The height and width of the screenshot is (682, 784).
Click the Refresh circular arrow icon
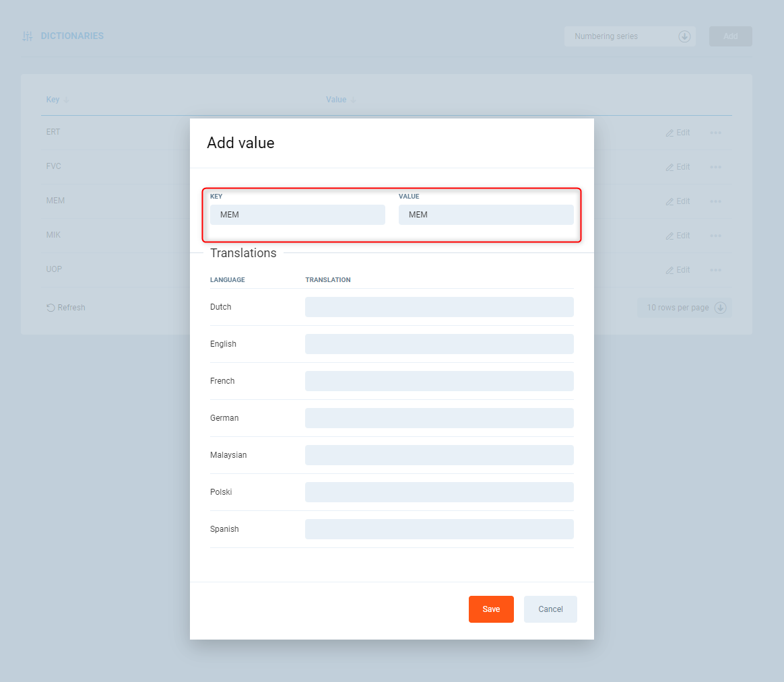51,308
